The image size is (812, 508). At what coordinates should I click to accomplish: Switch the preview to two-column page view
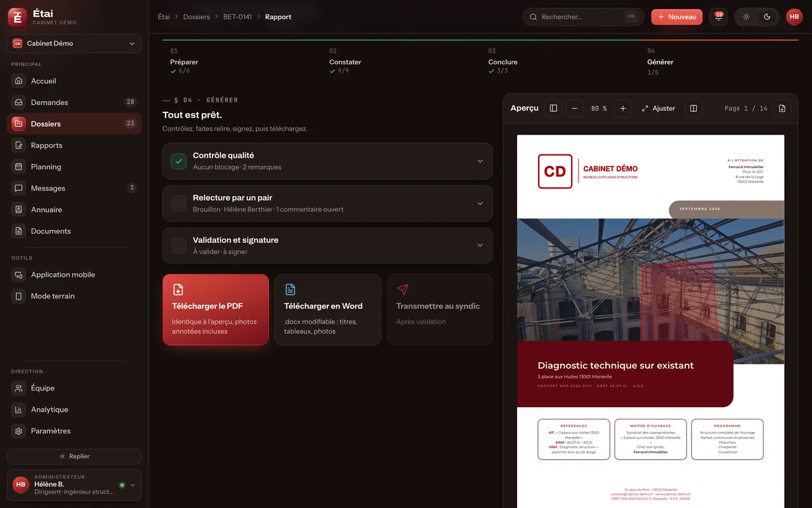[693, 109]
